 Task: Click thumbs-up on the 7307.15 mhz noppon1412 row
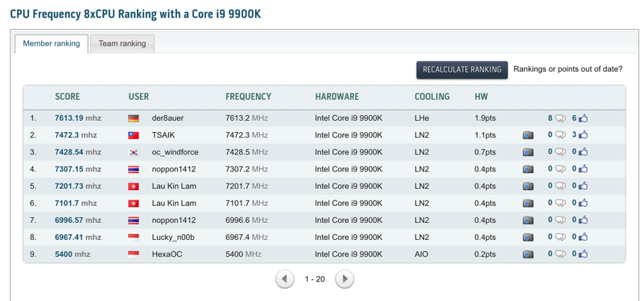(583, 169)
